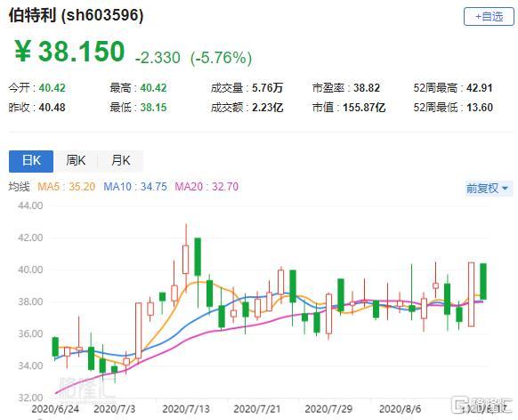Click the stock title 伯特利 (sh603596)
The height and width of the screenshot is (420, 518).
coord(77,15)
